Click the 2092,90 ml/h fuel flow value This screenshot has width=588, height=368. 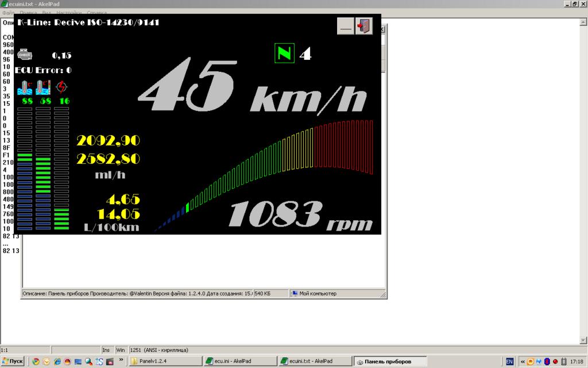[x=109, y=140]
